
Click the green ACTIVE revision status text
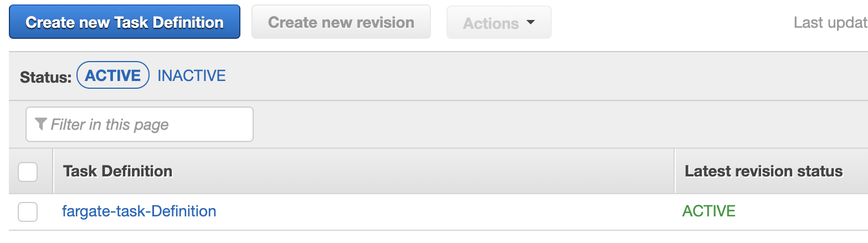click(x=708, y=211)
